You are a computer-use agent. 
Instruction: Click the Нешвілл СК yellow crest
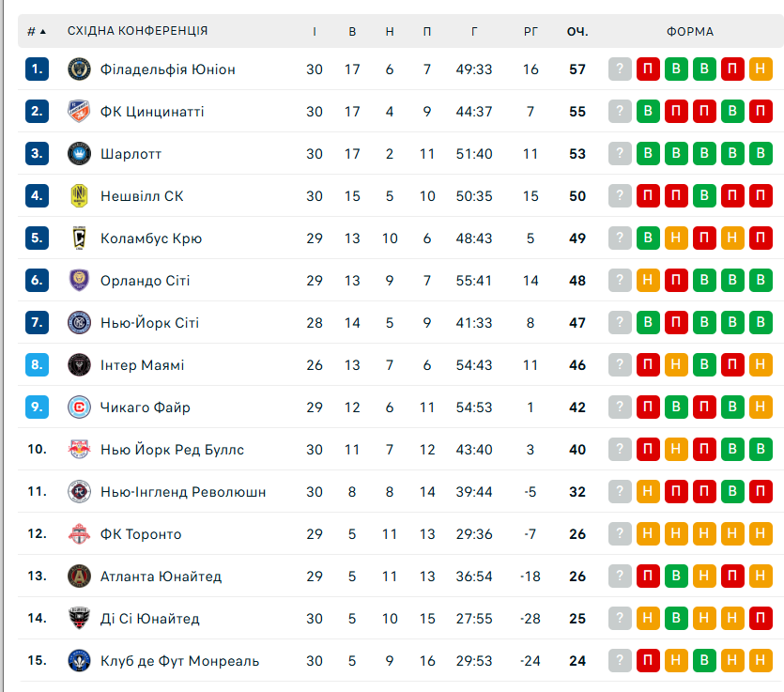(x=78, y=196)
